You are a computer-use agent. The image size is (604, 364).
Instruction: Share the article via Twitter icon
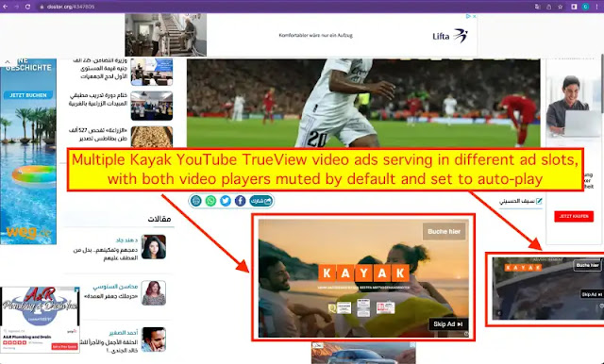pyautogui.click(x=226, y=201)
